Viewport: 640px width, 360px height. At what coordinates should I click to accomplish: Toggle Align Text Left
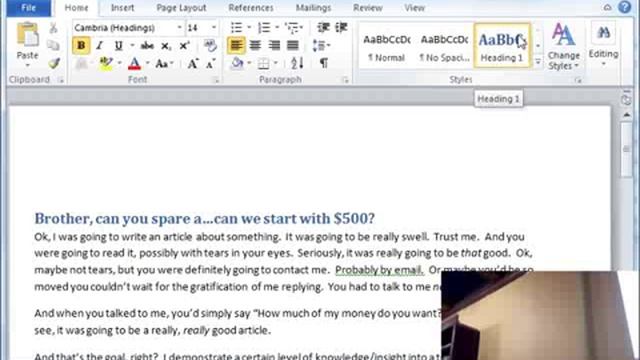pos(236,45)
